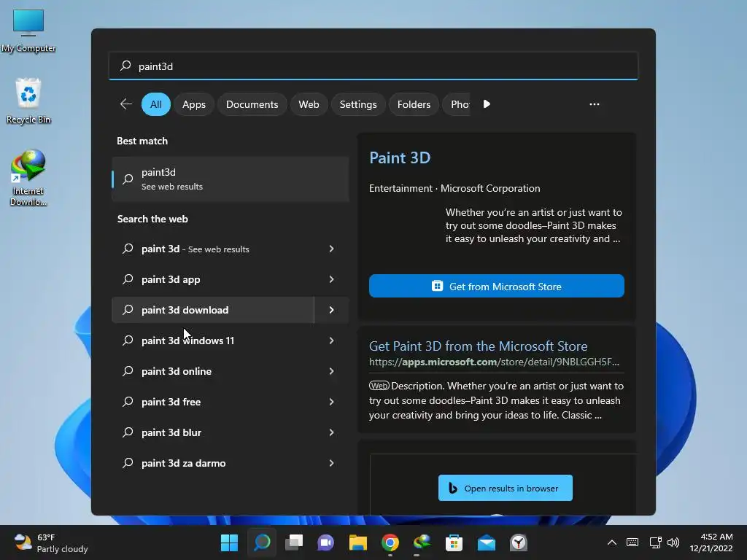Open My Computer desktop icon
This screenshot has height=560, width=747.
(28, 31)
